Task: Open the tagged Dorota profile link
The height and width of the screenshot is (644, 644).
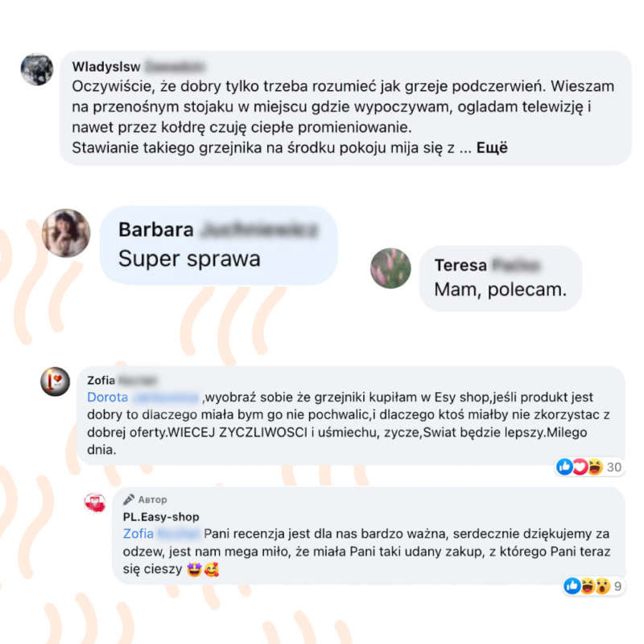Action: tap(143, 397)
